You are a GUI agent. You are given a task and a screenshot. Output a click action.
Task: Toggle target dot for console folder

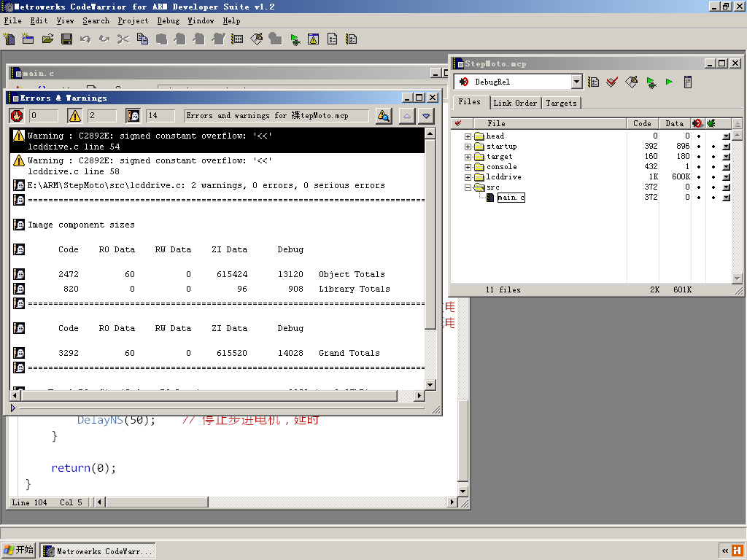[699, 167]
